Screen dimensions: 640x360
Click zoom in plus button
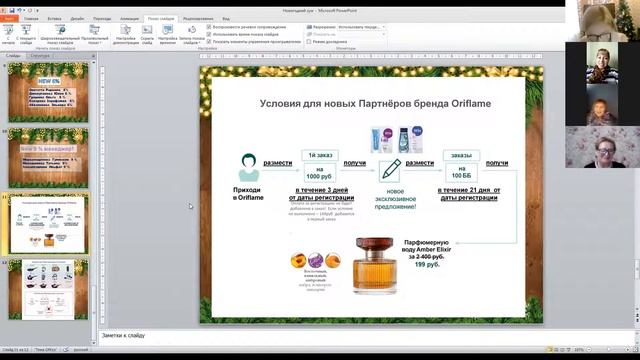627,350
